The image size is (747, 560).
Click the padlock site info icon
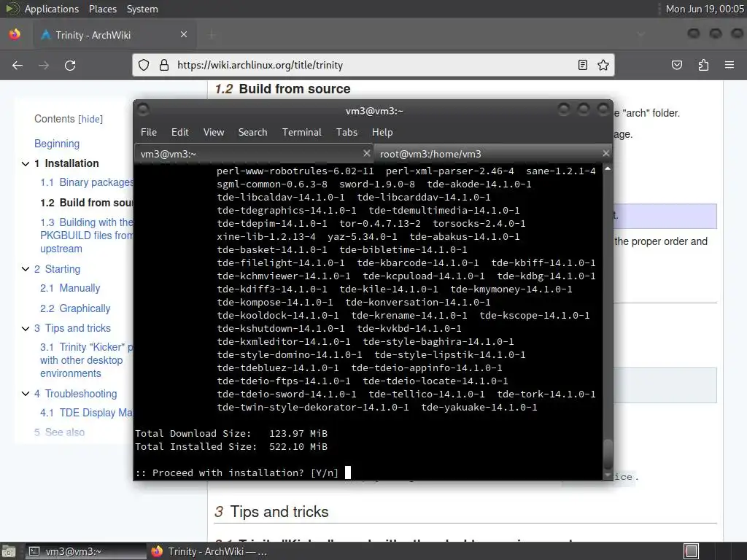(x=164, y=65)
